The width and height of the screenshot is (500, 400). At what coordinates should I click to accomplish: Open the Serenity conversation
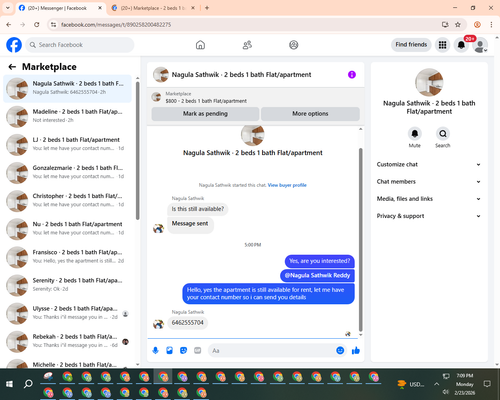[68, 285]
